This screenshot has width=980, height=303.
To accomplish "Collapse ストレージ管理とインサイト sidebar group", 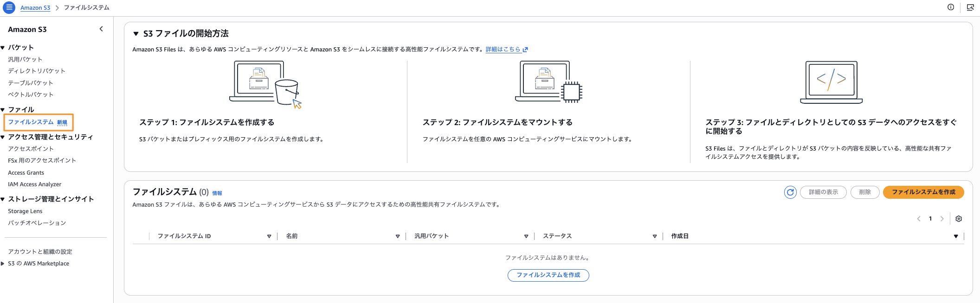I will click(x=3, y=199).
